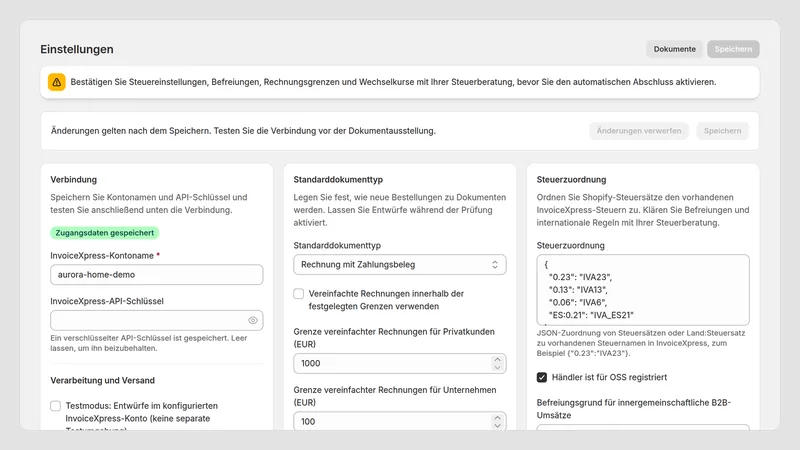Click the JSON-Zuordnung helper text
Image resolution: width=800 pixels, height=450 pixels.
tap(641, 343)
